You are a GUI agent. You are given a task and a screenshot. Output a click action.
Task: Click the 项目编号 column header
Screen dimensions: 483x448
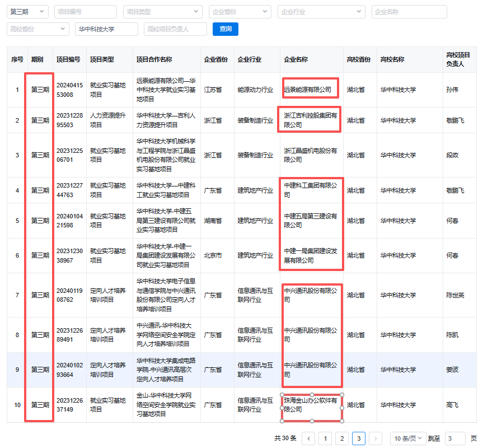(x=68, y=59)
